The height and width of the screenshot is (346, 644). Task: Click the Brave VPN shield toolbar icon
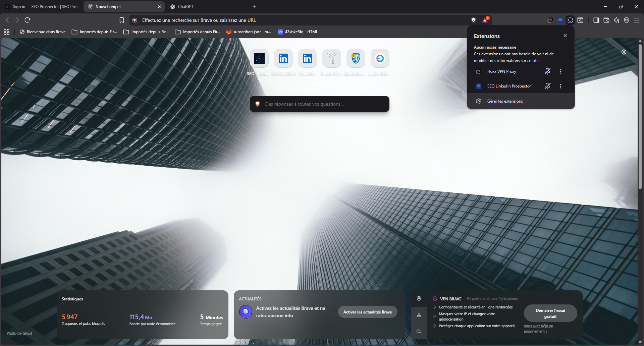click(626, 20)
